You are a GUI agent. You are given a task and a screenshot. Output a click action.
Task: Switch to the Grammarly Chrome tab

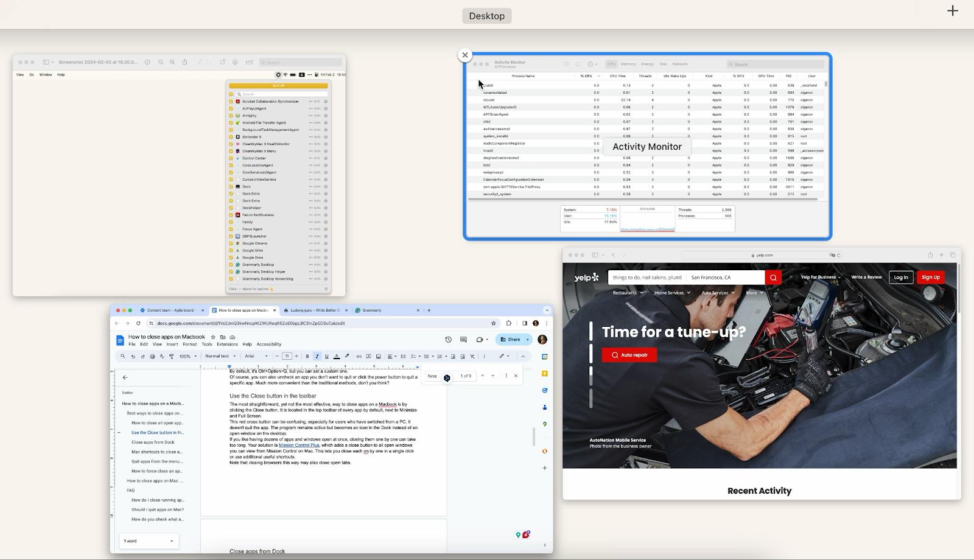point(387,310)
